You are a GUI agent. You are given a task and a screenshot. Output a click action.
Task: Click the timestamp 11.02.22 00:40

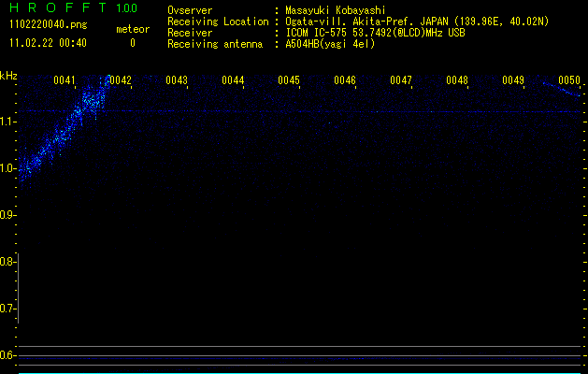click(48, 43)
